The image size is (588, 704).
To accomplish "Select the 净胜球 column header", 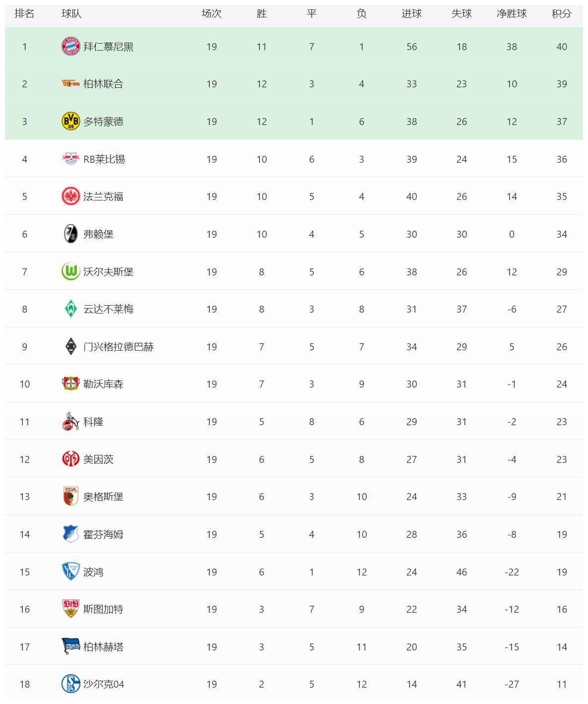I will [x=512, y=13].
